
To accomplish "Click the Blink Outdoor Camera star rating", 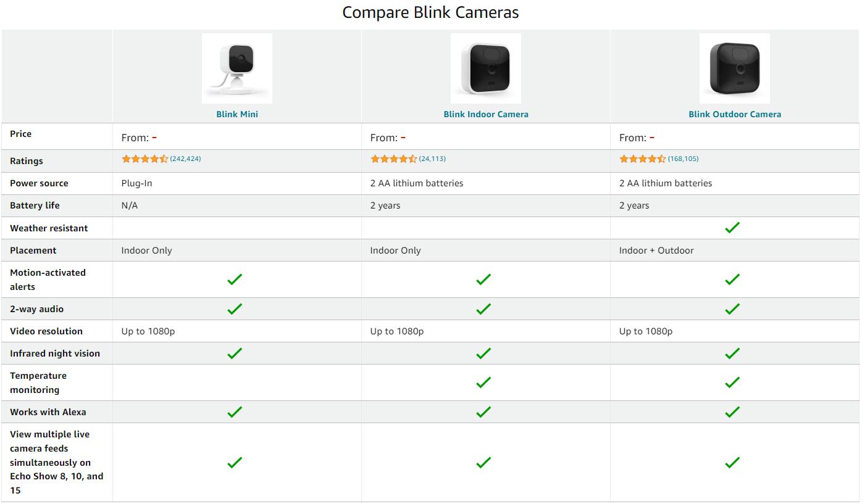I will (642, 159).
